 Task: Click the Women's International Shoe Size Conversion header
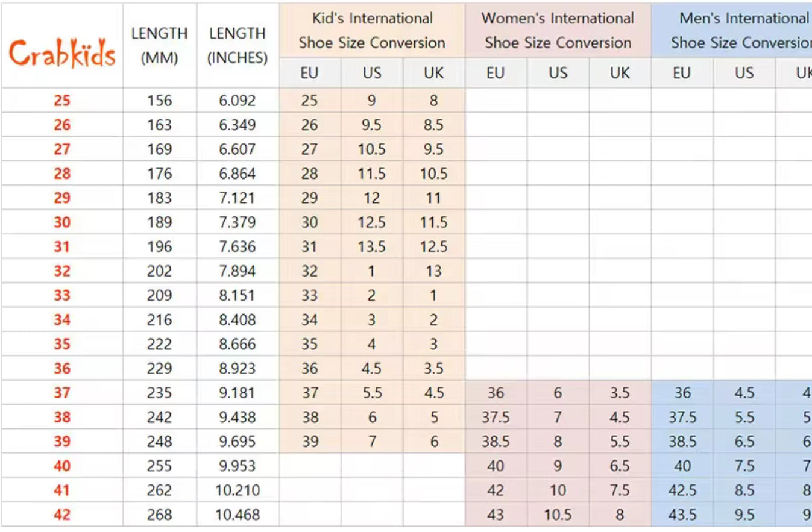click(558, 31)
